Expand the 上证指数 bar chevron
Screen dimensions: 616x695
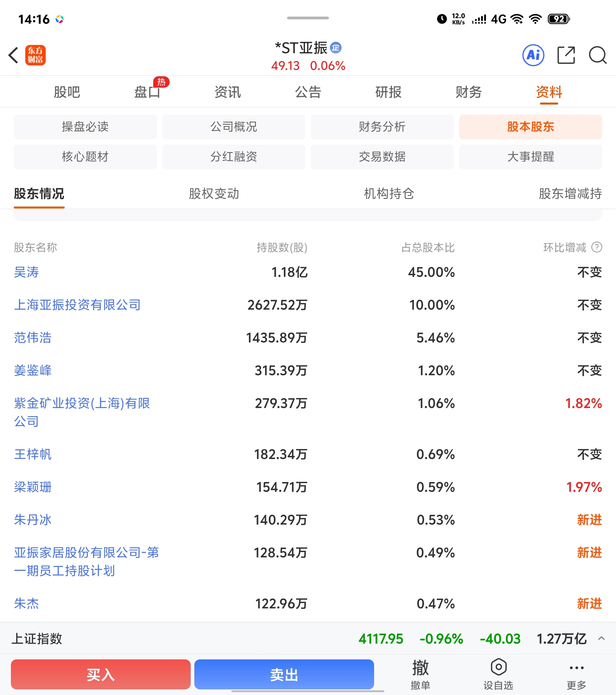pyautogui.click(x=601, y=638)
